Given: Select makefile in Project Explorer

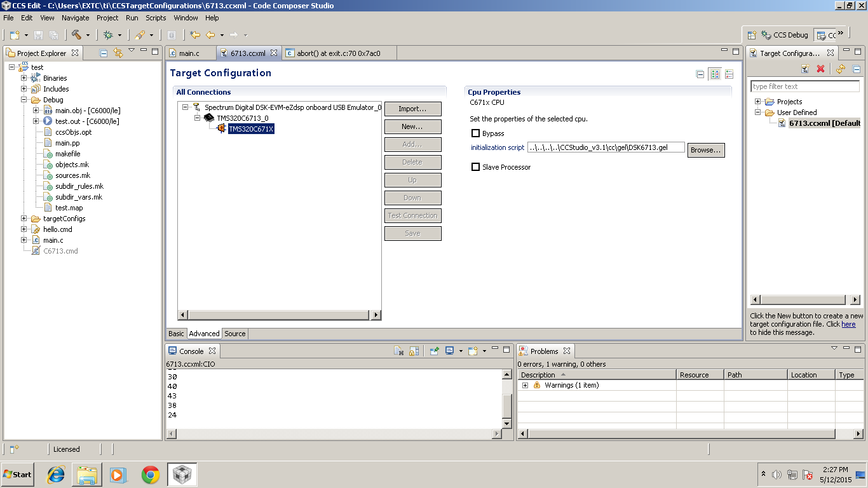Looking at the screenshot, I should click(67, 154).
